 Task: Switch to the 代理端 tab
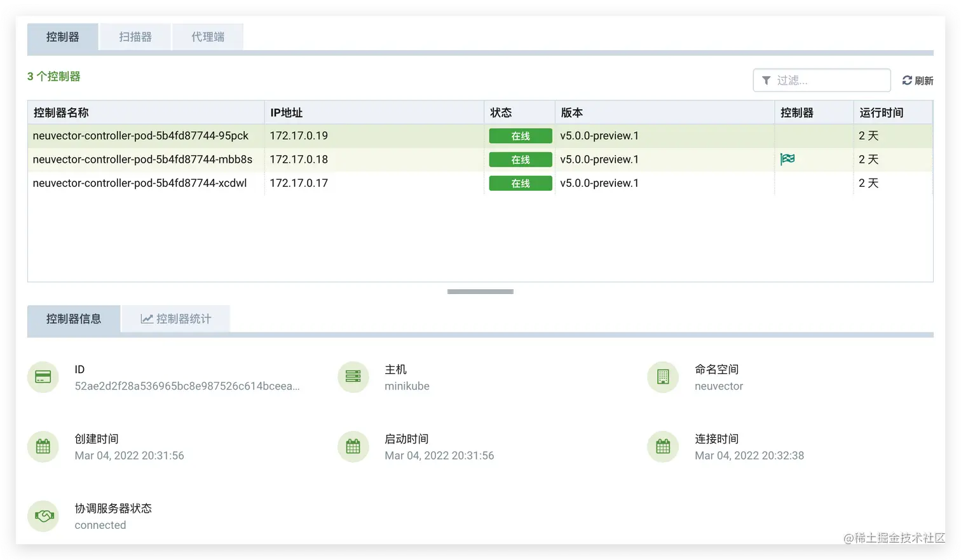pos(208,37)
